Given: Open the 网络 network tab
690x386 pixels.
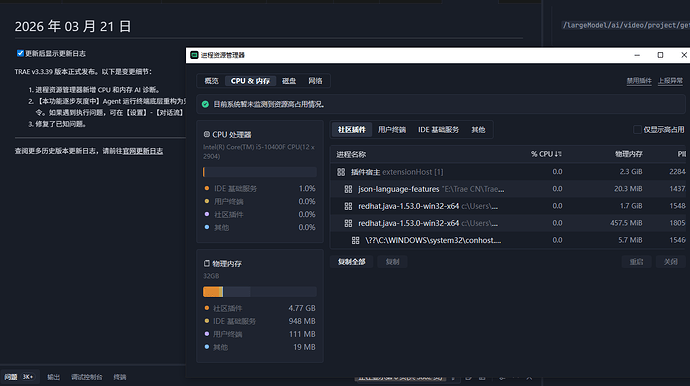Looking at the screenshot, I should click(x=315, y=81).
